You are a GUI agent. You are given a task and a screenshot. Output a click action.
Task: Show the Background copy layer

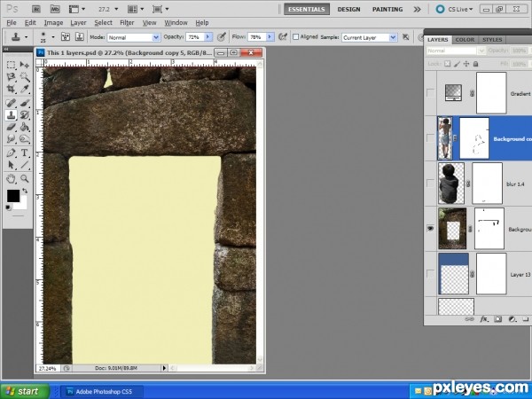(x=430, y=138)
